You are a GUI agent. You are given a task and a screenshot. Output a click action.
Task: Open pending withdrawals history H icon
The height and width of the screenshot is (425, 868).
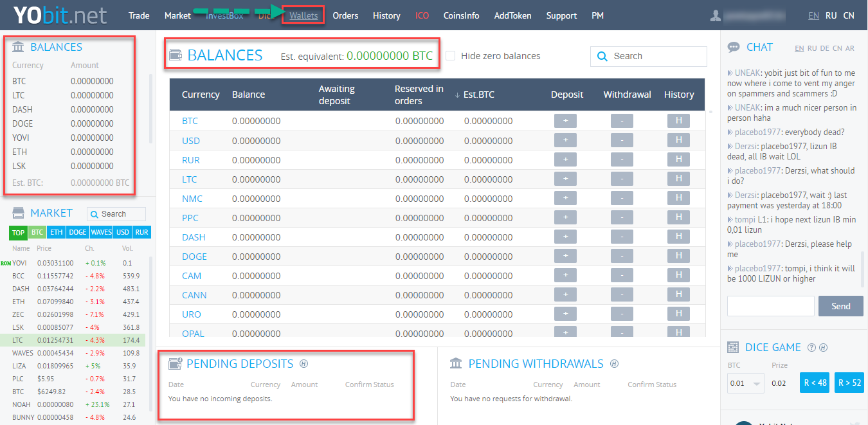[x=614, y=363]
